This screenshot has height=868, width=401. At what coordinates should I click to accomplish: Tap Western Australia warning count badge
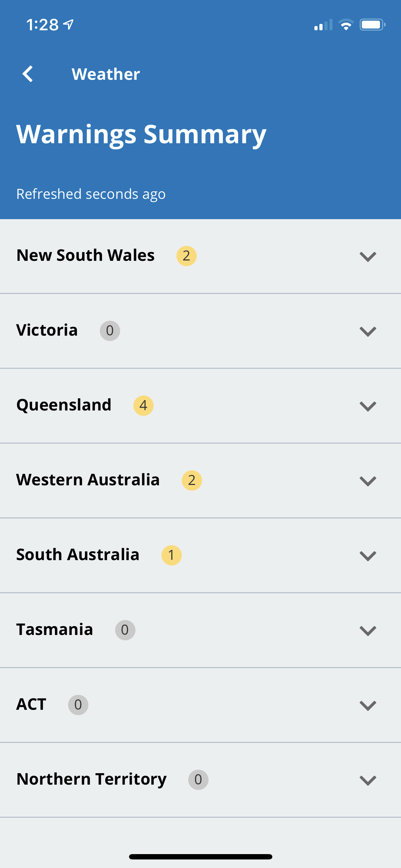coord(192,480)
